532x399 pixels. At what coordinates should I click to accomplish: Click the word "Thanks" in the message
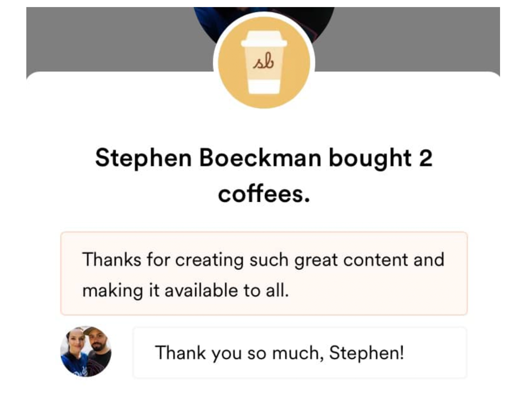(x=112, y=260)
